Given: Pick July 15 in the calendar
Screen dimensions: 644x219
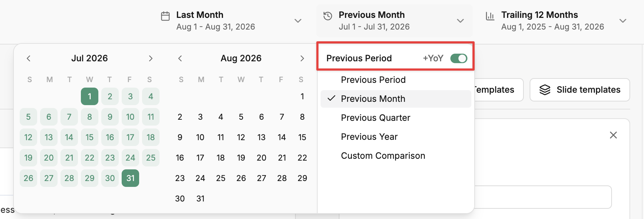Looking at the screenshot, I should tap(90, 137).
